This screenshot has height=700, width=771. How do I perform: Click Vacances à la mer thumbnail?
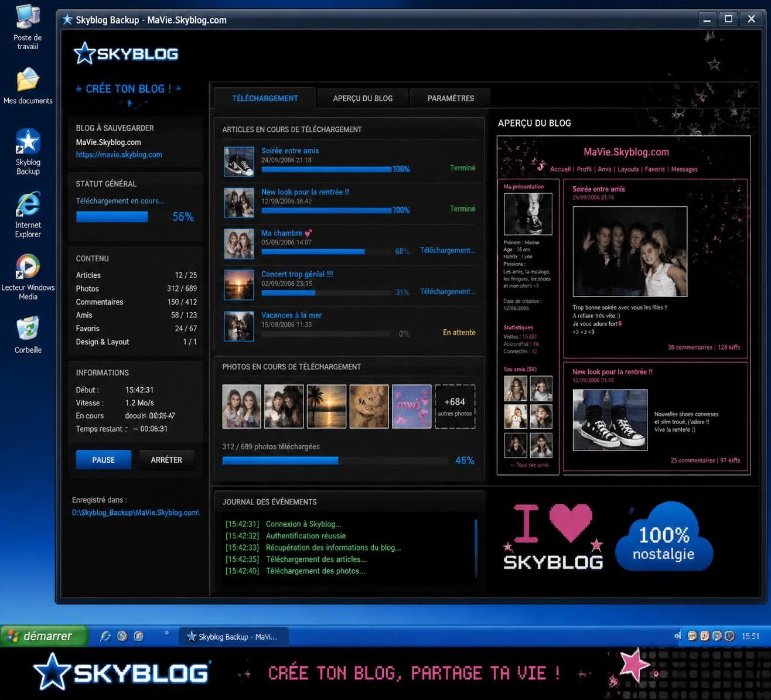[239, 326]
